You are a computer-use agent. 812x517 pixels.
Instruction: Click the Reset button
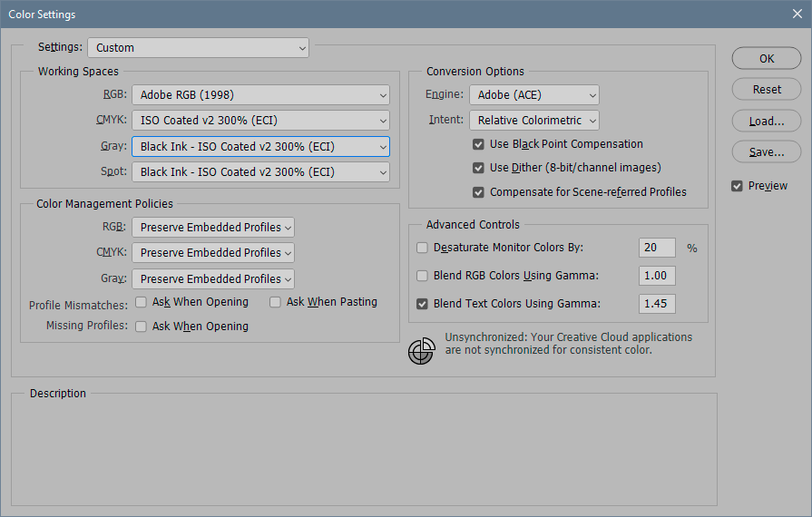tap(767, 90)
